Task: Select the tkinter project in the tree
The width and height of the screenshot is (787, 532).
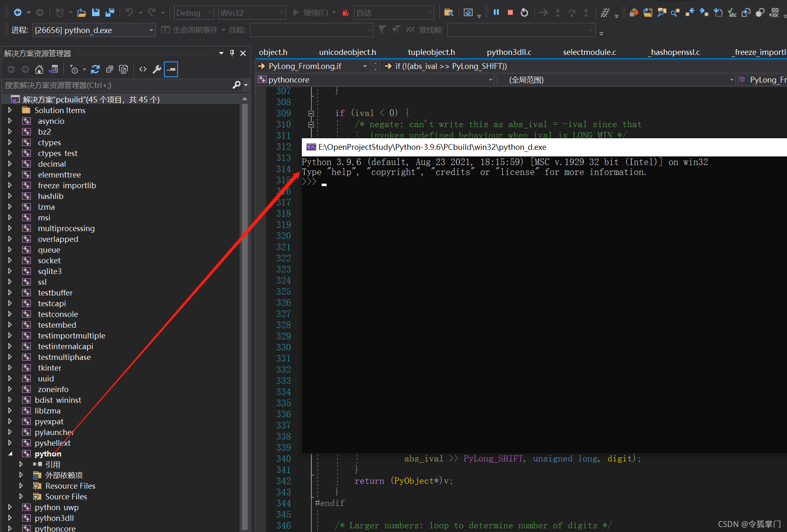Action: pos(50,368)
